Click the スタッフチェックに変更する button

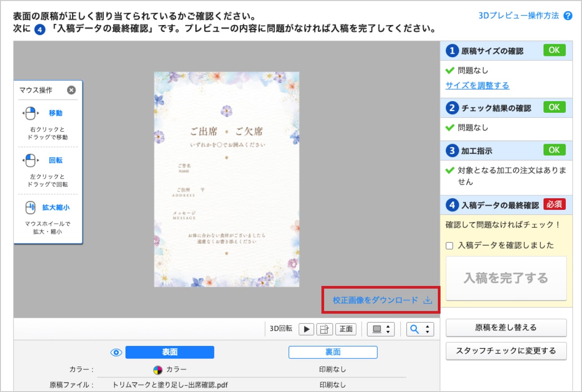coord(506,351)
